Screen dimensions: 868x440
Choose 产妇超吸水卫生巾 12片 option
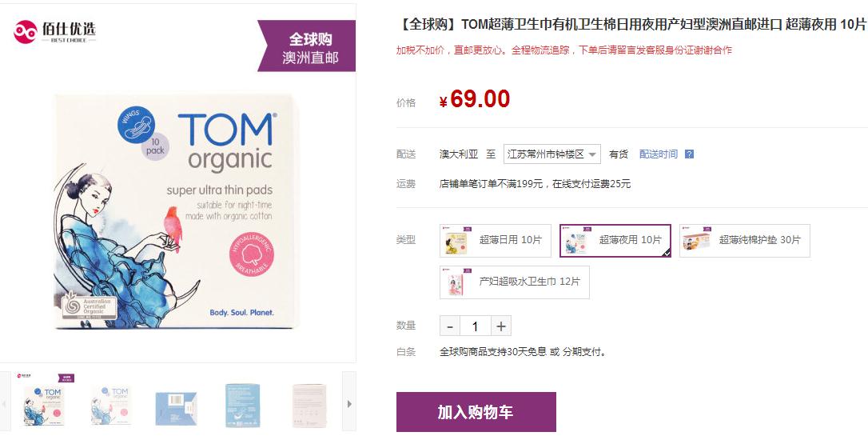coord(514,282)
